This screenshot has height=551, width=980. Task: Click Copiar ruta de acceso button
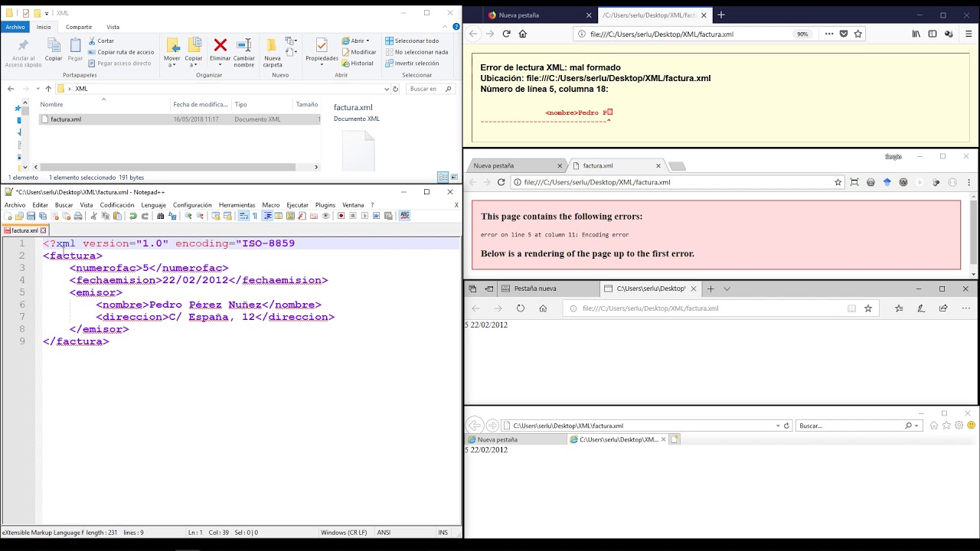[x=121, y=52]
